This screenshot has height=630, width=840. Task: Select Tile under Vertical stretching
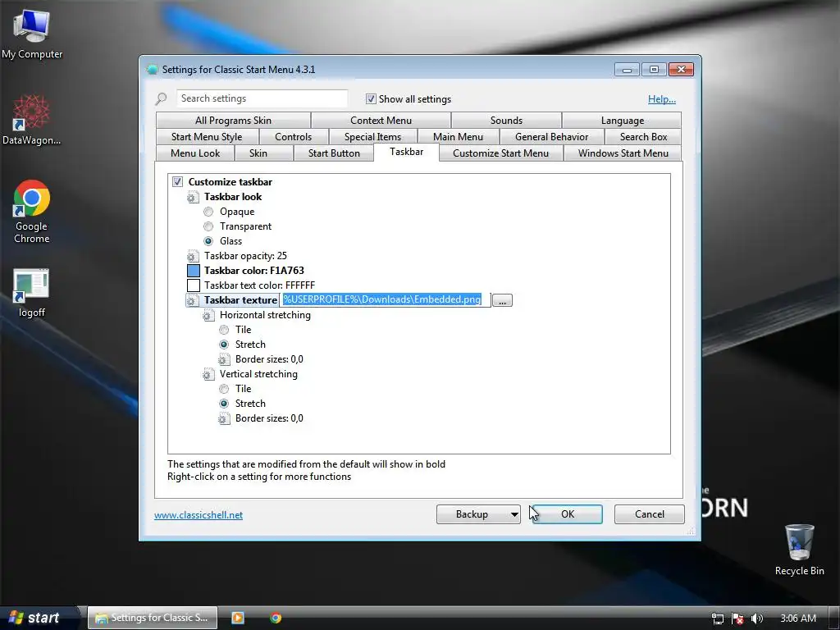click(224, 388)
